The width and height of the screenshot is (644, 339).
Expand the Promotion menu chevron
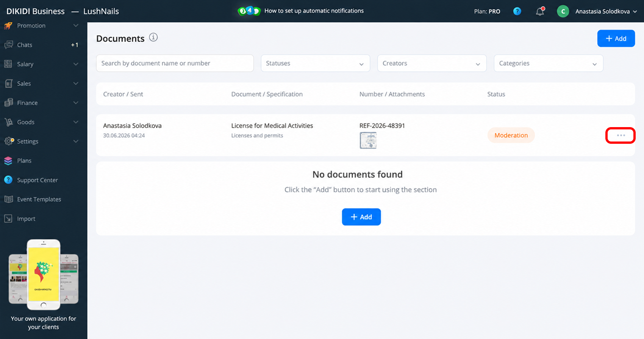76,26
